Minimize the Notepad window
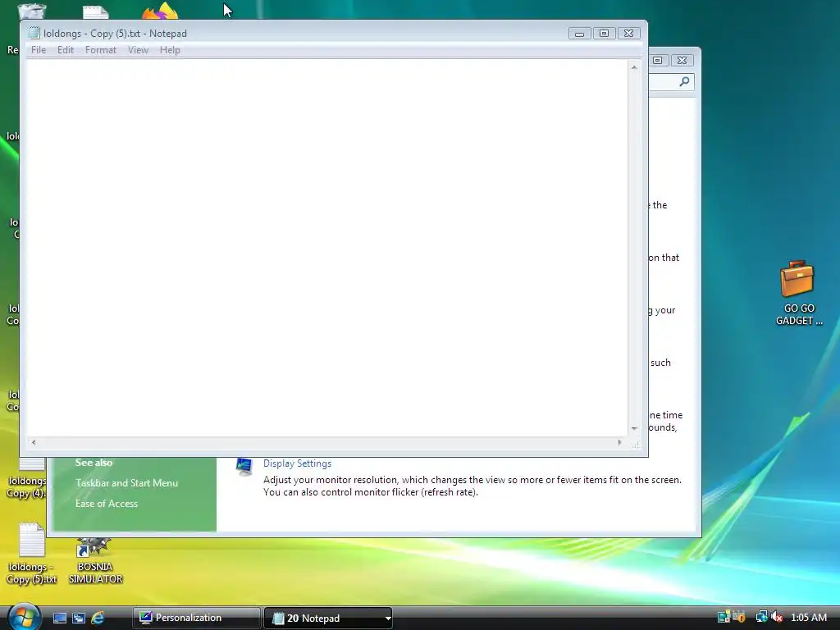 click(580, 33)
